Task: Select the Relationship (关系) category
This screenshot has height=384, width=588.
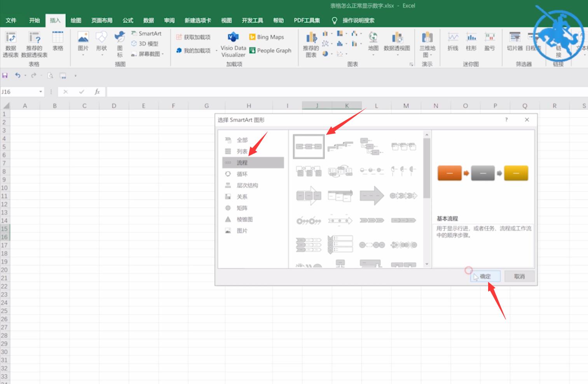Action: pyautogui.click(x=253, y=197)
